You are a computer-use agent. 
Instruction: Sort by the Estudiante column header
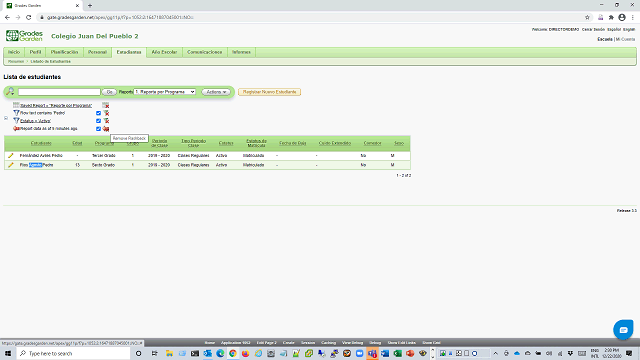41,143
